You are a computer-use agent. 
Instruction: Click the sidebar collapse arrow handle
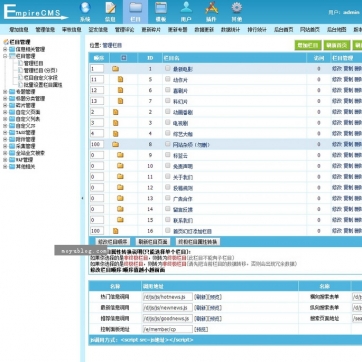click(x=82, y=198)
